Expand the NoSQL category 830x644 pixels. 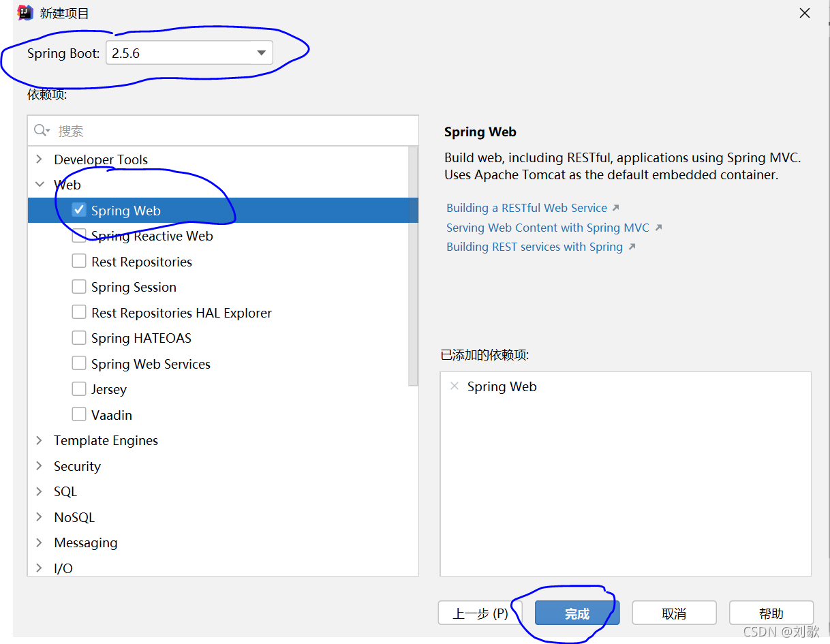[x=40, y=517]
